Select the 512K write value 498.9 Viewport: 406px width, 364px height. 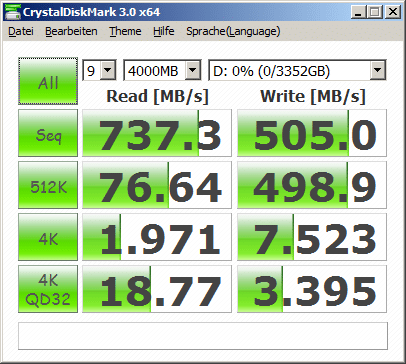pyautogui.click(x=312, y=185)
